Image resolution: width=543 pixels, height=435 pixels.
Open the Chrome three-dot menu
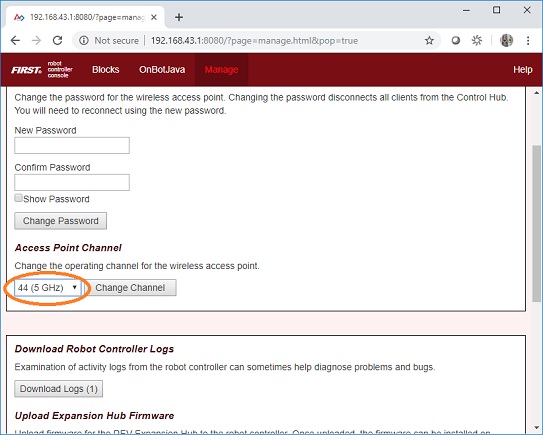pyautogui.click(x=528, y=41)
